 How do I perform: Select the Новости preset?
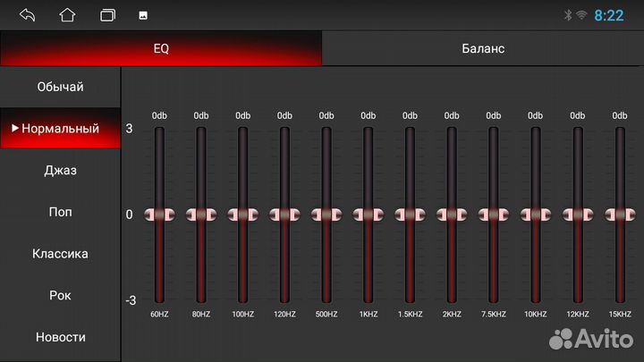pyautogui.click(x=60, y=337)
